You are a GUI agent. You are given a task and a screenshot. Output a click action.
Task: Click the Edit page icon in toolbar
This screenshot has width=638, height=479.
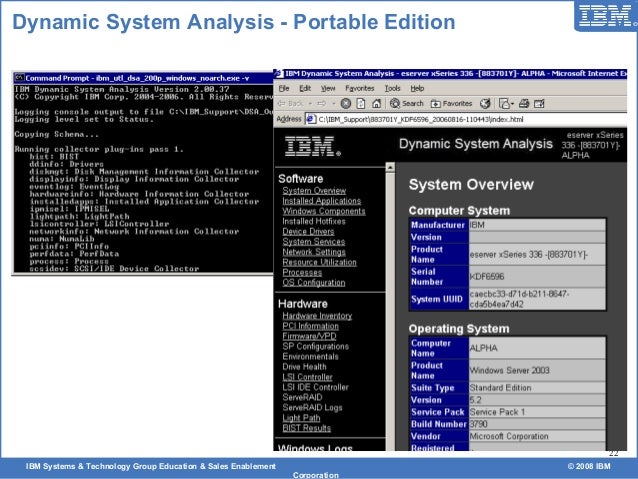(539, 104)
